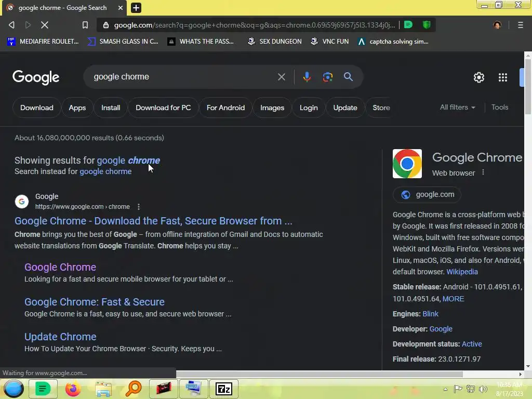Open the three-dot menu for the google.com result
This screenshot has height=399, width=532.
(x=138, y=207)
